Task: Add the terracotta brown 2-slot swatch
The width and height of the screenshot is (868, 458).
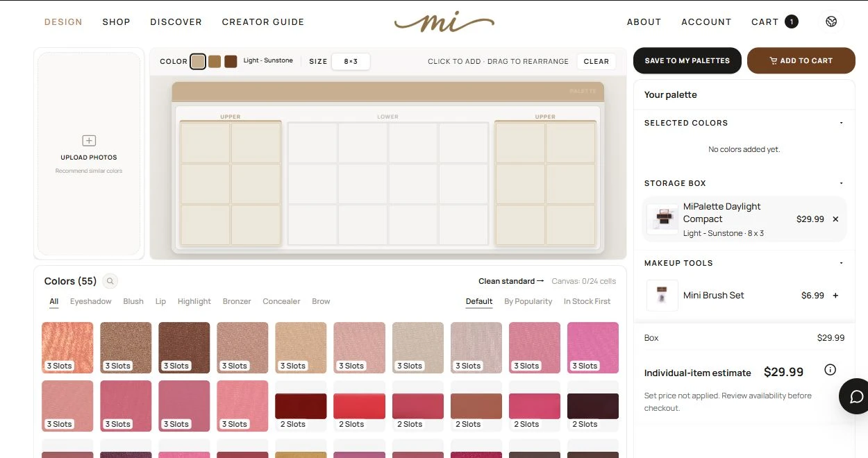Action: (476, 406)
